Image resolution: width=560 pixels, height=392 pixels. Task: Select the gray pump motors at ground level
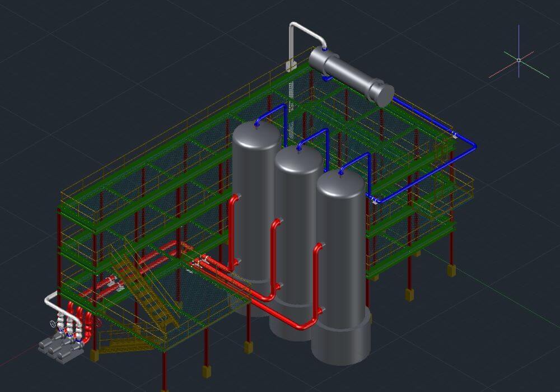click(x=60, y=348)
